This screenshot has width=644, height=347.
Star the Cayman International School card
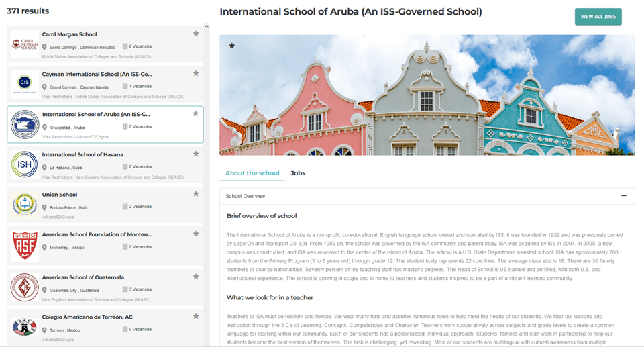point(196,74)
